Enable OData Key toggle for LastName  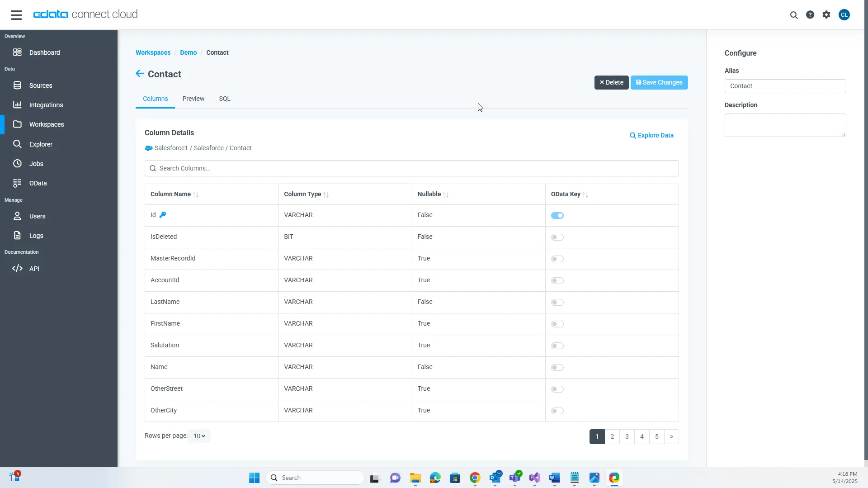coord(557,303)
